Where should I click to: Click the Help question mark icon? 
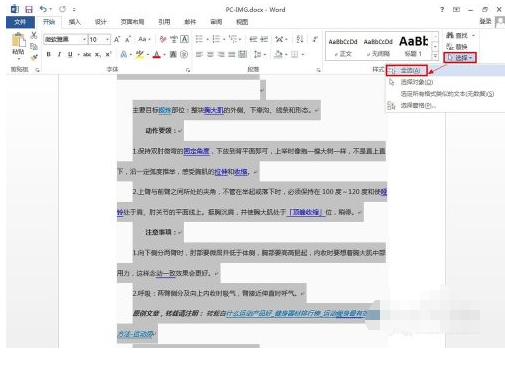tap(442, 9)
